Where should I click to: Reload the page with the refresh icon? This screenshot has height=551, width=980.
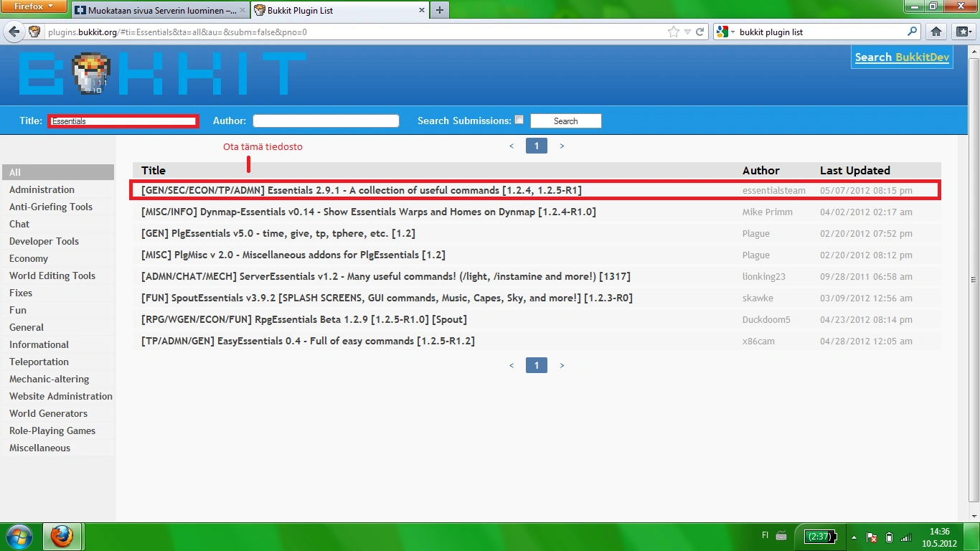pos(700,32)
